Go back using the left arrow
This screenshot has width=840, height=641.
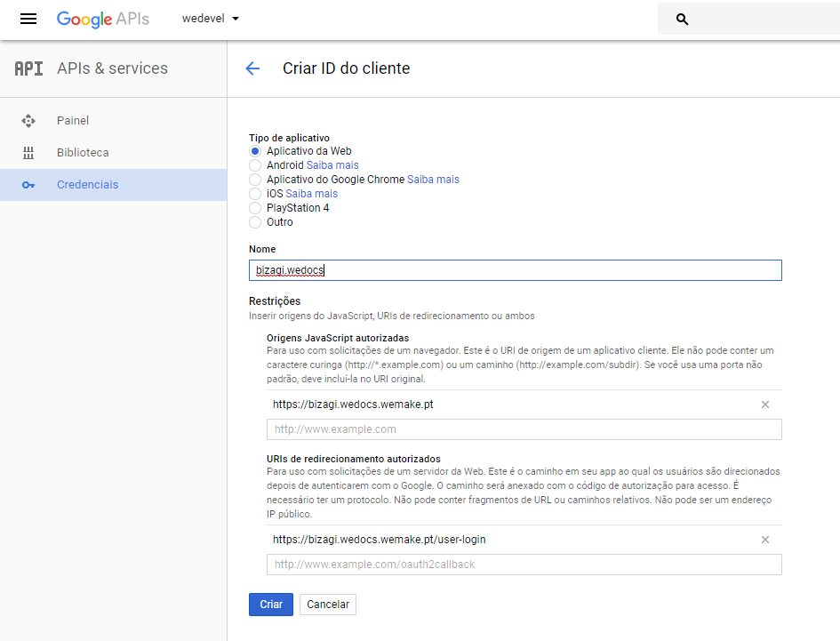[252, 68]
